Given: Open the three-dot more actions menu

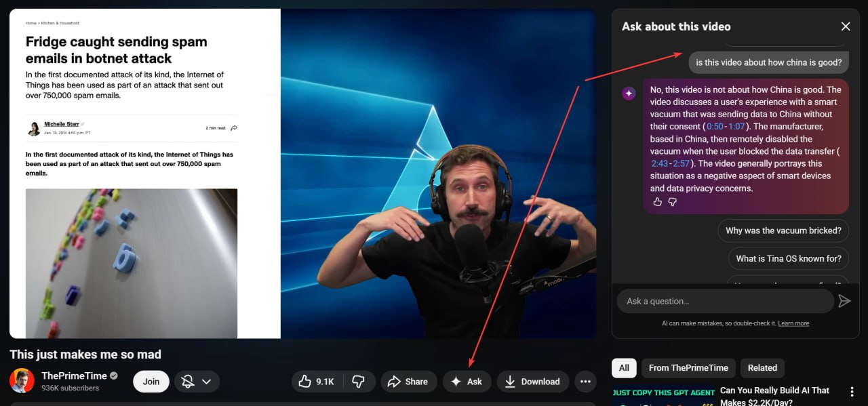Looking at the screenshot, I should pyautogui.click(x=585, y=382).
